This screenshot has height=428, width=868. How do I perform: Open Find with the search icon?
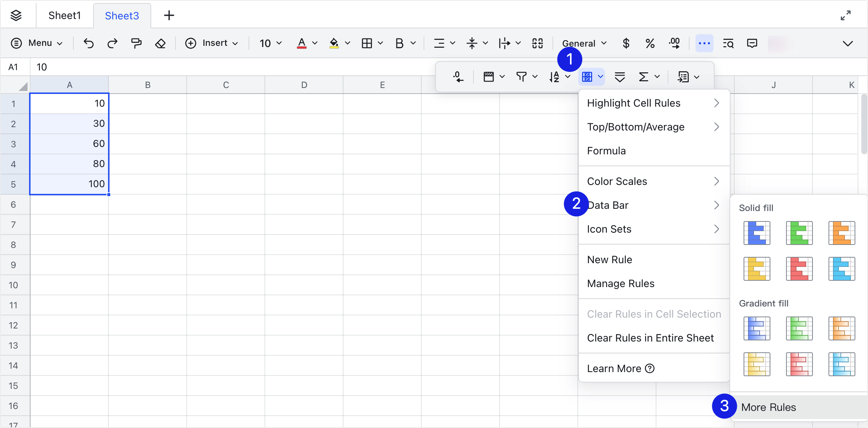click(x=729, y=43)
